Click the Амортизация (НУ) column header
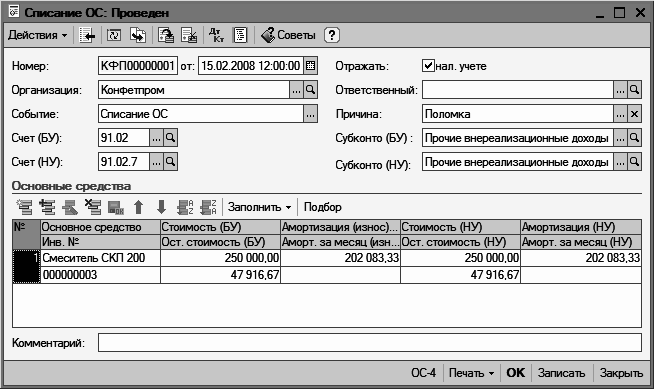The image size is (654, 389). point(581,227)
